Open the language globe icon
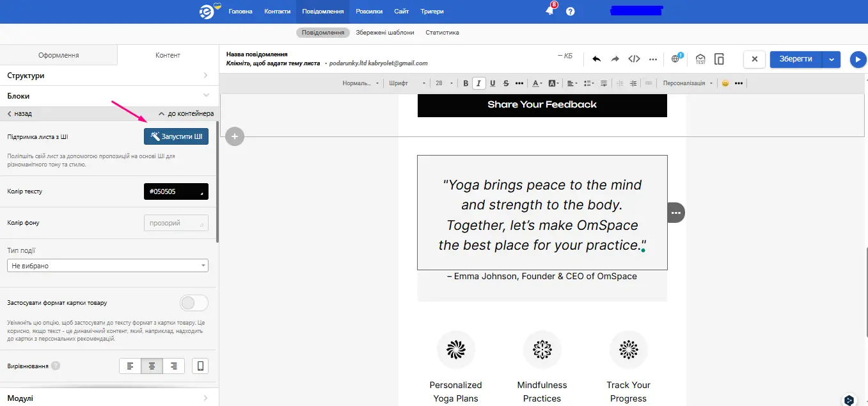The height and width of the screenshot is (406, 868). click(676, 59)
